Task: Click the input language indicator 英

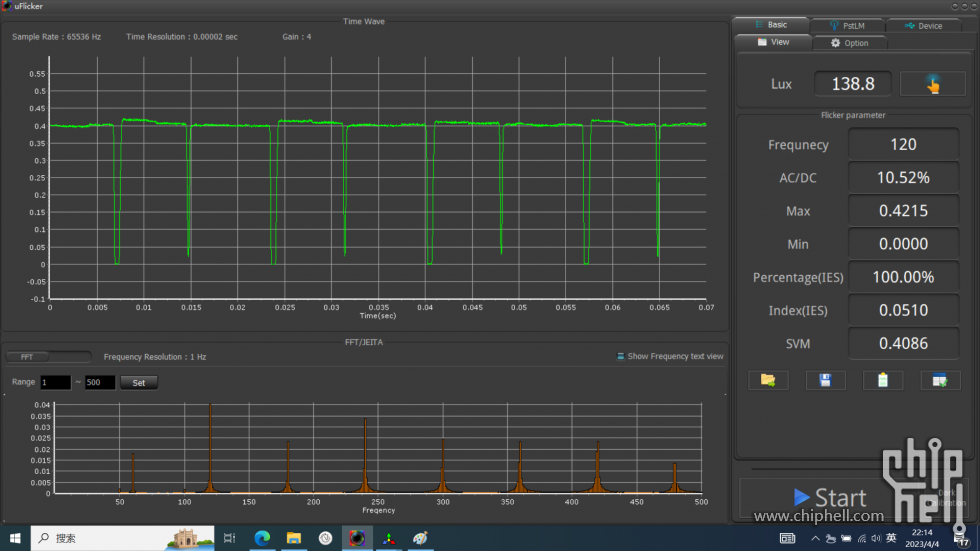Action: (891, 539)
